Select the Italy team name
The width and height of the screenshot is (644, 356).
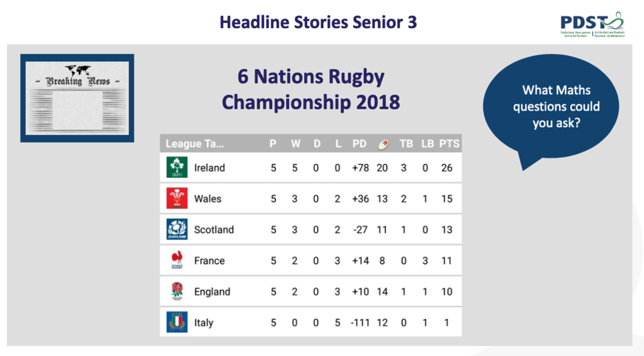click(204, 323)
